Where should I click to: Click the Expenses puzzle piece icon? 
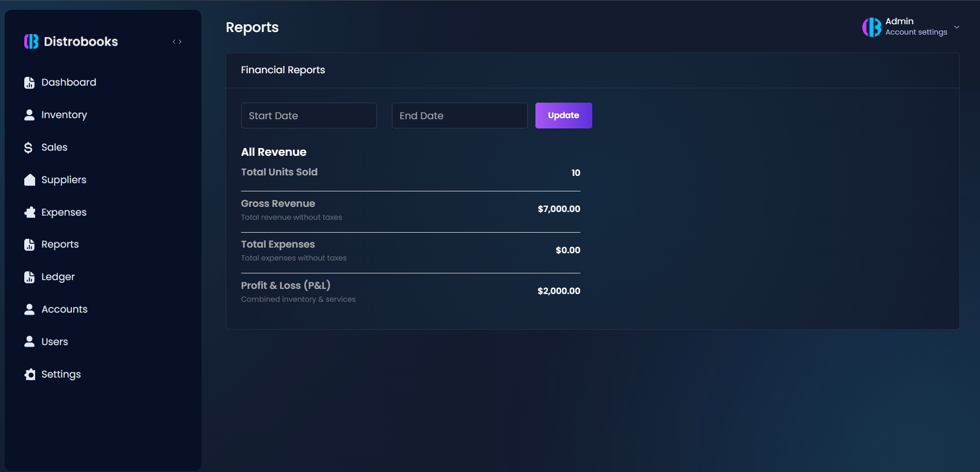[29, 213]
